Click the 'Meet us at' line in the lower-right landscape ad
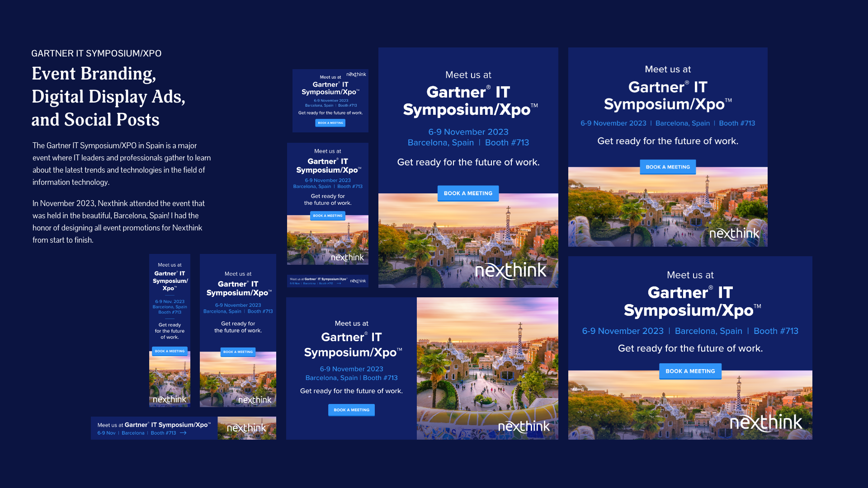The width and height of the screenshot is (868, 488). point(690,275)
